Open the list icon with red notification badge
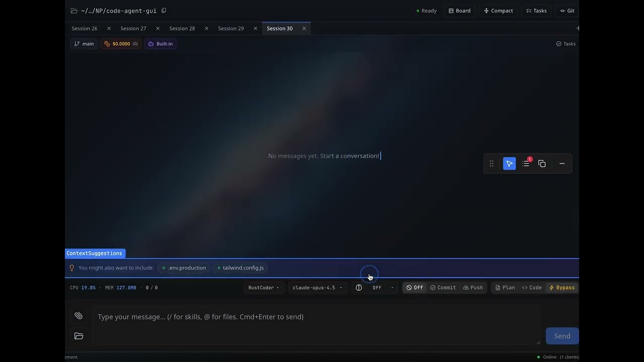The image size is (644, 362). pos(526,164)
